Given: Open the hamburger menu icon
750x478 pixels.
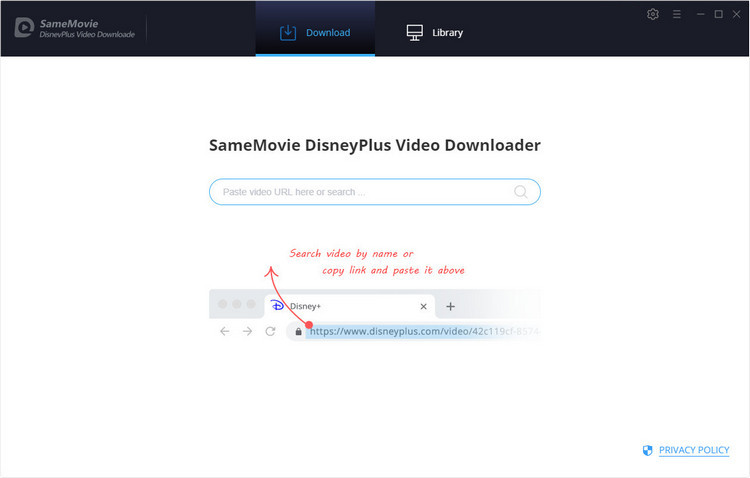Looking at the screenshot, I should (676, 14).
